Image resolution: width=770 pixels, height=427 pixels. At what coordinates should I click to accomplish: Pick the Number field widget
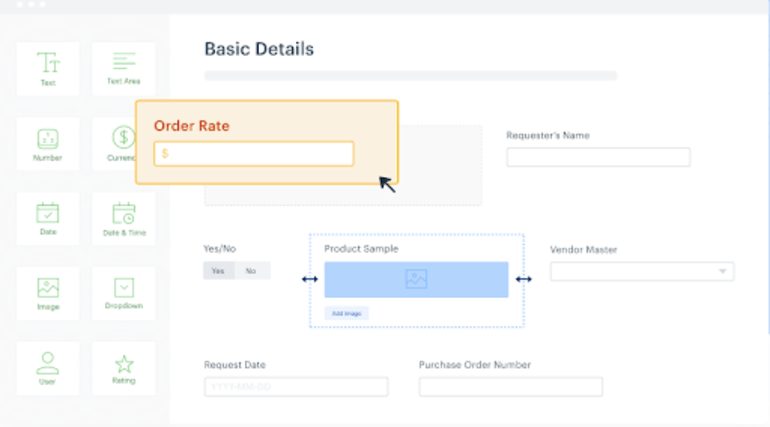tap(48, 144)
